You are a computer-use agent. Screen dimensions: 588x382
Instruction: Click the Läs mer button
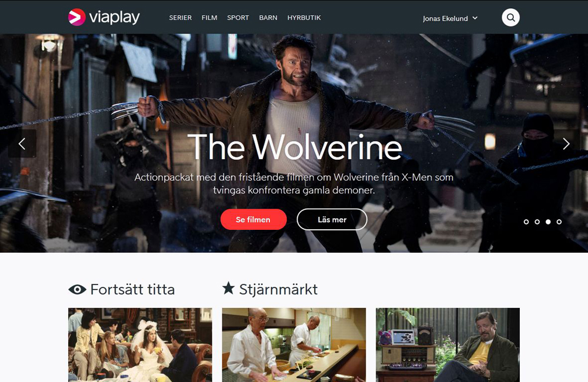[x=332, y=219]
